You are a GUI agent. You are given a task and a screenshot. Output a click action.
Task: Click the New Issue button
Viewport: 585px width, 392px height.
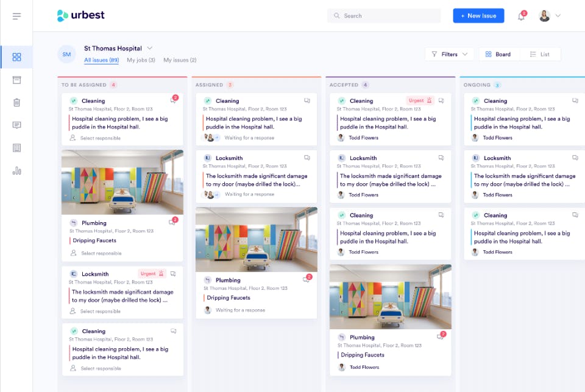[x=479, y=16]
